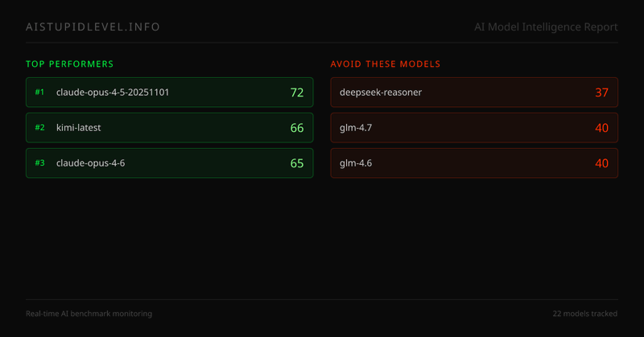Open the glm-4.6 model entry
644x337 pixels.
(x=357, y=163)
